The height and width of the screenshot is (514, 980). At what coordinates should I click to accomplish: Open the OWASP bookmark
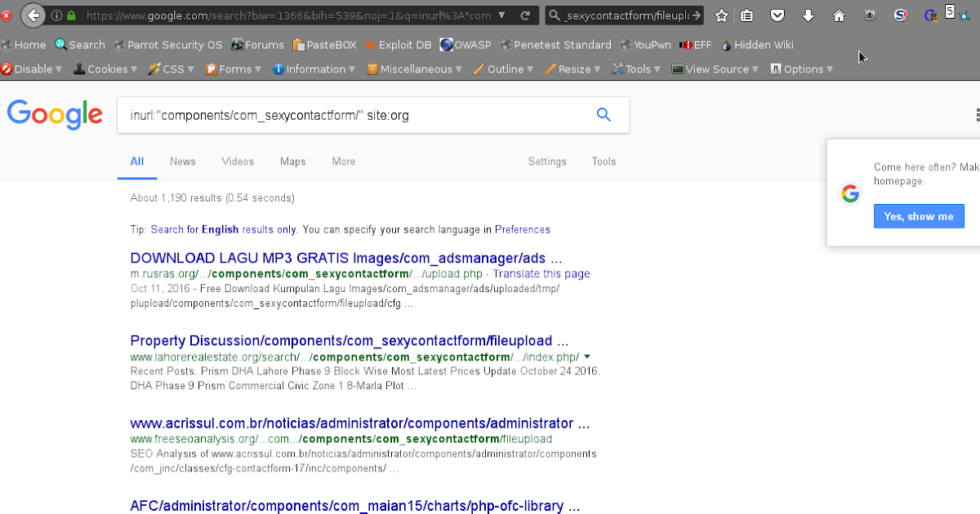coord(465,45)
